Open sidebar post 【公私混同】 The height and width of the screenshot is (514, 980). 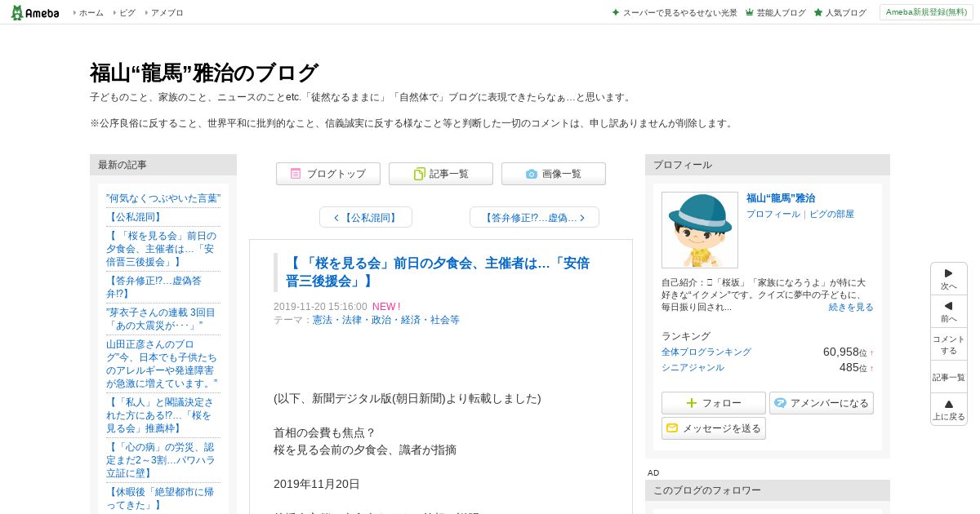pos(135,217)
